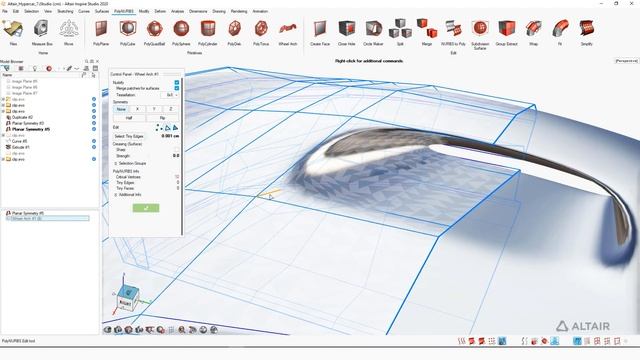Click the Simplify tool

click(587, 33)
